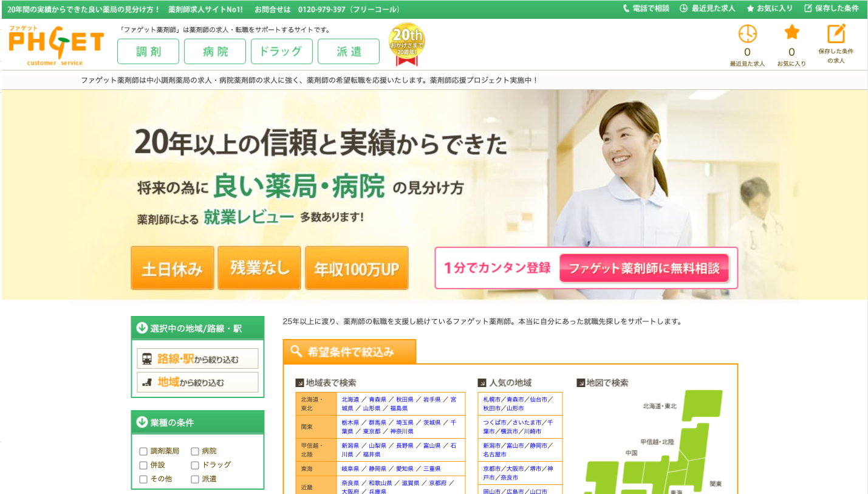
Task: Check the 調剤薬局 checkbox
Action: (x=143, y=451)
